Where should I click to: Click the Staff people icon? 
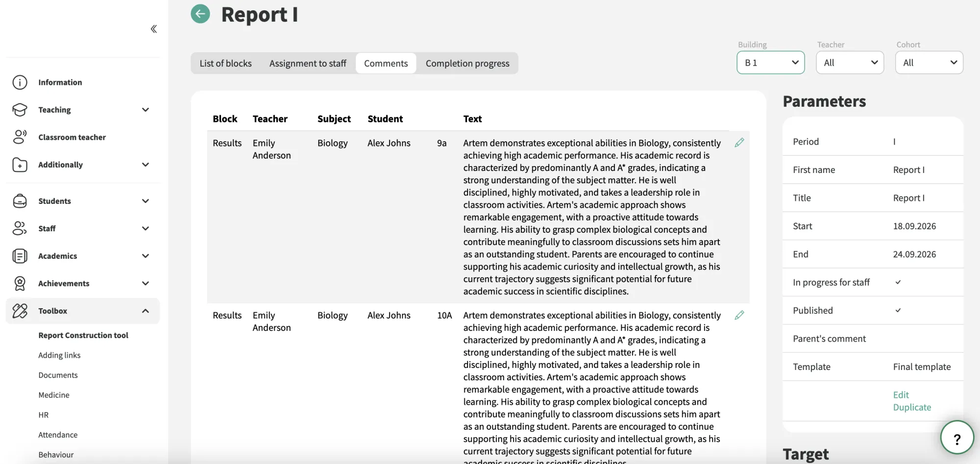tap(20, 228)
